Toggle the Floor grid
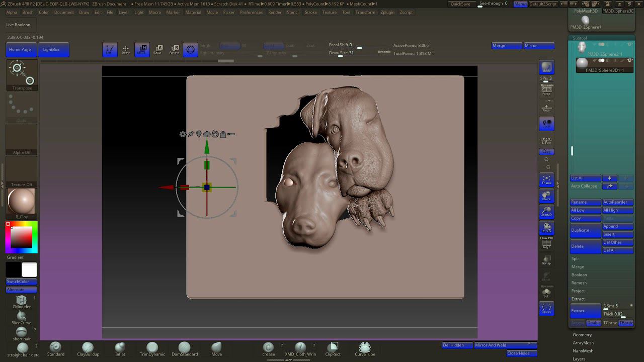Screen dimensions: 644x362 [x=546, y=107]
